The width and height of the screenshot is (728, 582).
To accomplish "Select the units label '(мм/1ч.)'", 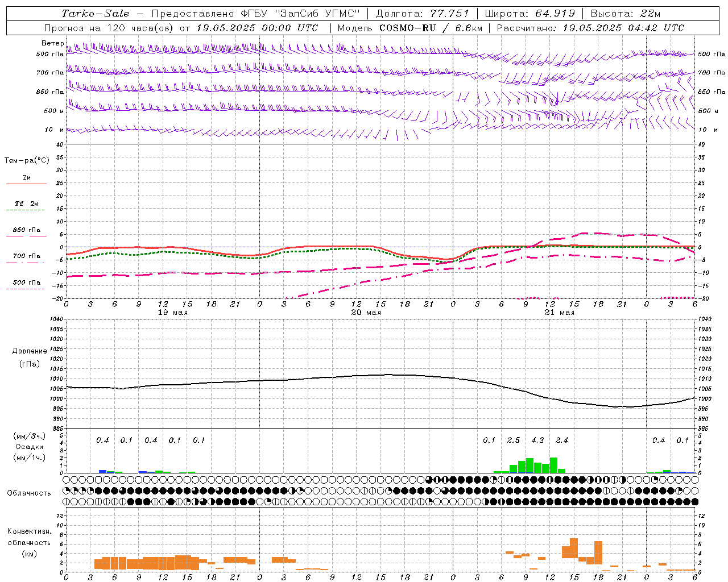I will tap(30, 457).
